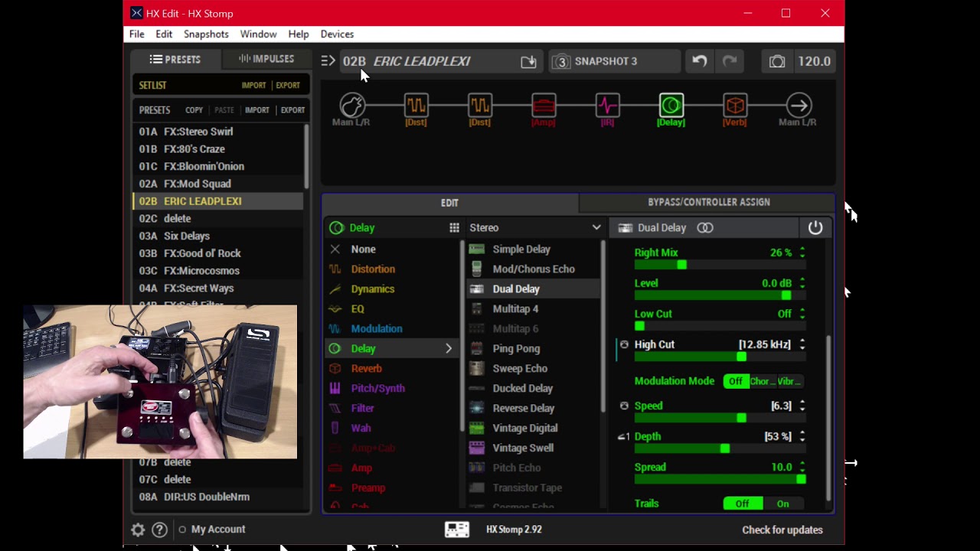Switch to Bypass/Controller Assign tab

708,203
